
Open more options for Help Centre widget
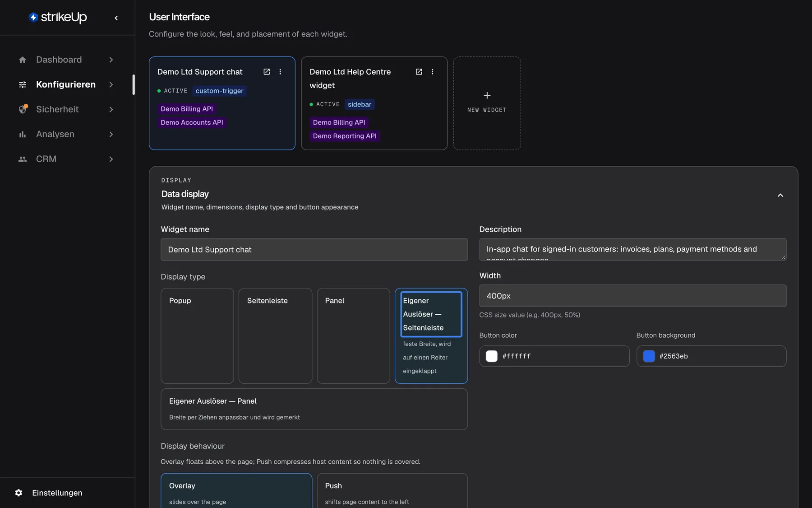[x=432, y=72]
